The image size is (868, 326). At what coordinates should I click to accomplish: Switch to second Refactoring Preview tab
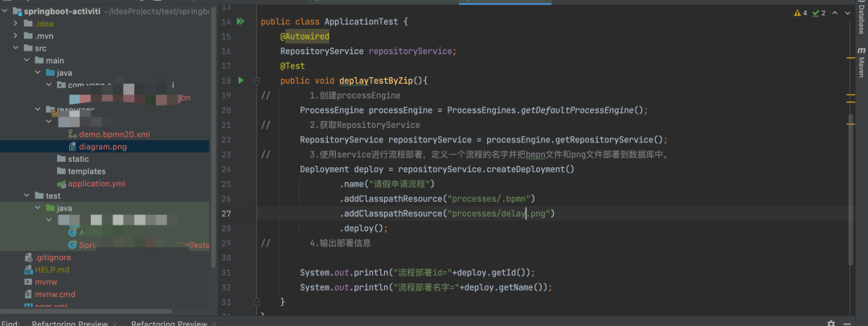(x=169, y=324)
